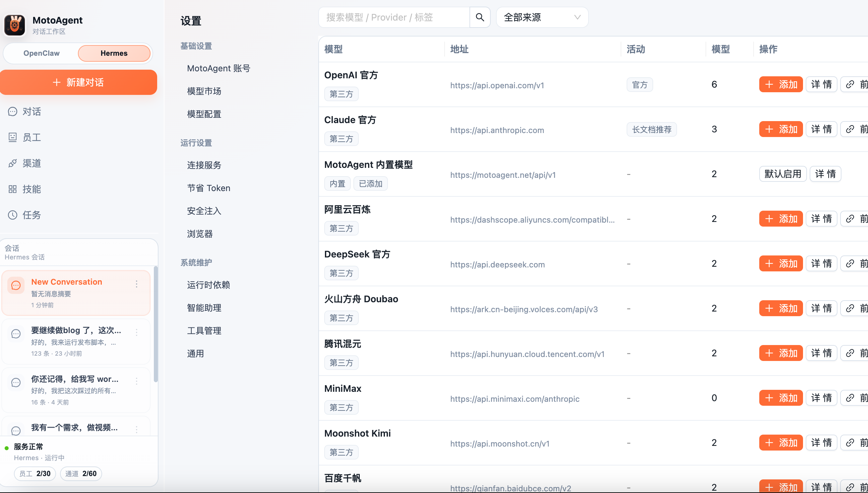View 详情 for Moonshot Kimi

pos(821,443)
